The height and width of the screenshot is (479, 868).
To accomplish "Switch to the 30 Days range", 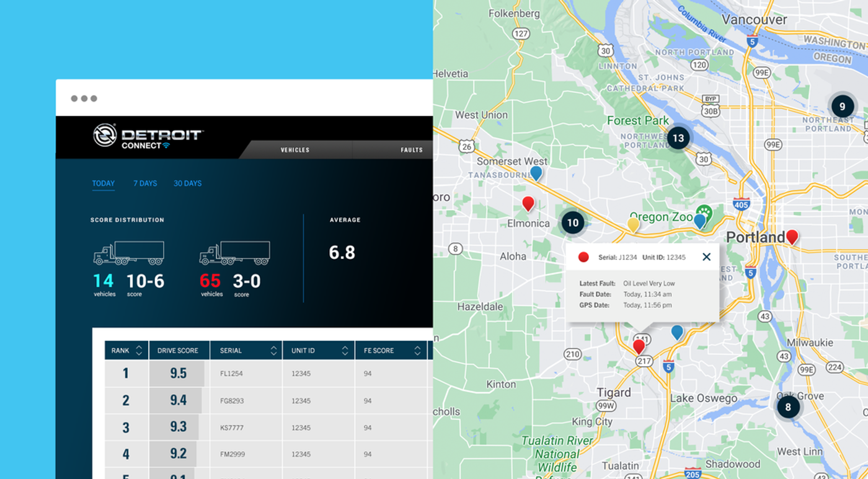I will [x=188, y=183].
